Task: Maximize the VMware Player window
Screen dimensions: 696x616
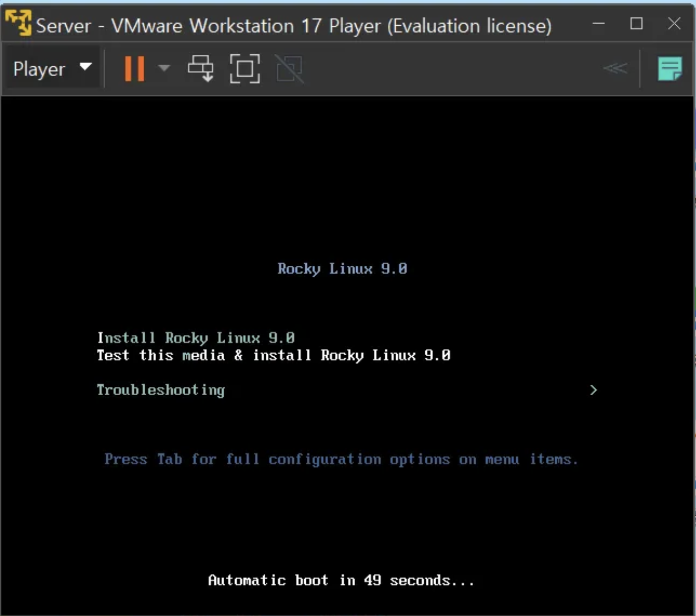Action: (636, 24)
